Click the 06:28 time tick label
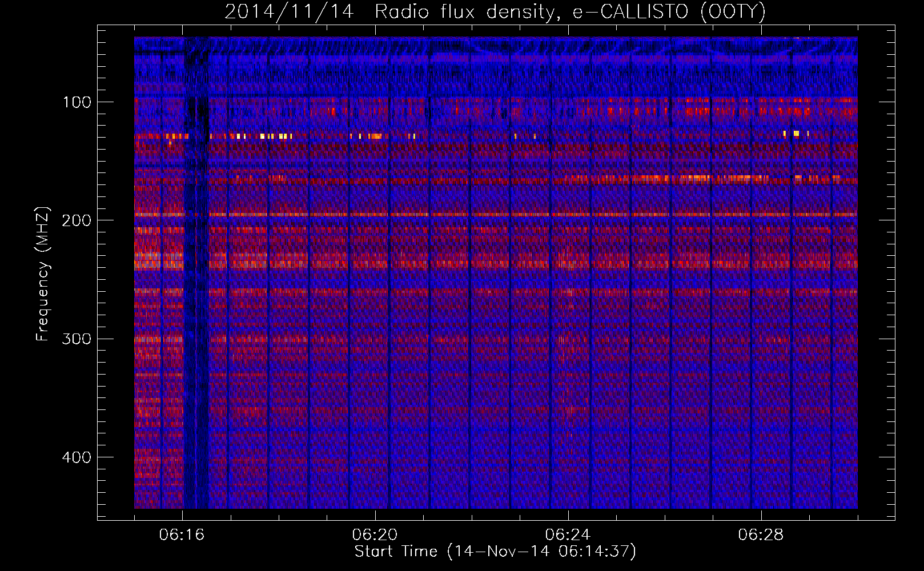 [761, 535]
